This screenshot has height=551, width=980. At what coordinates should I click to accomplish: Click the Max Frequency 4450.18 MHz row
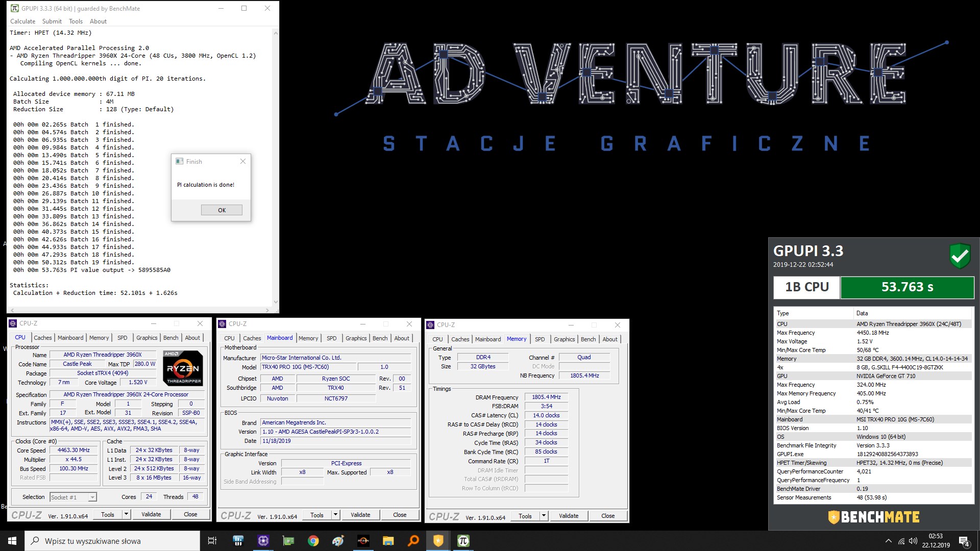point(873,333)
